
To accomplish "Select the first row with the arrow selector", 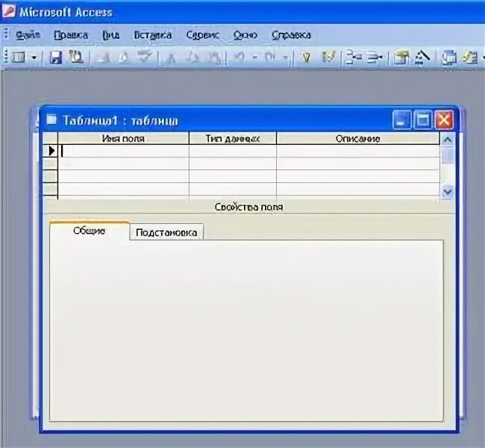I will (x=50, y=151).
